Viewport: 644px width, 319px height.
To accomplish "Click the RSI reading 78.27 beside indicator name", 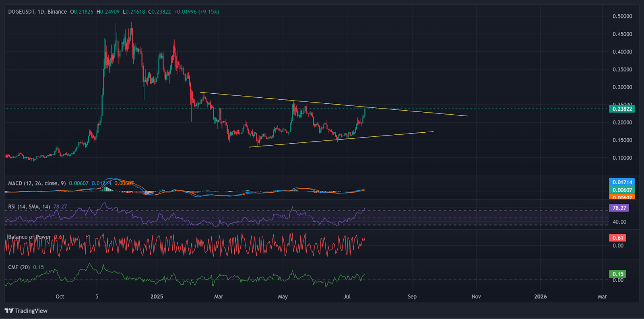I will coord(60,207).
